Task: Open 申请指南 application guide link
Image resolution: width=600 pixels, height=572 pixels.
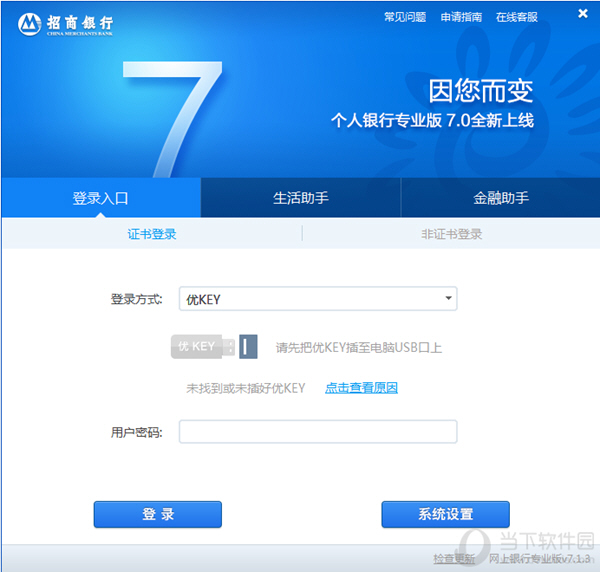Action: pos(461,17)
